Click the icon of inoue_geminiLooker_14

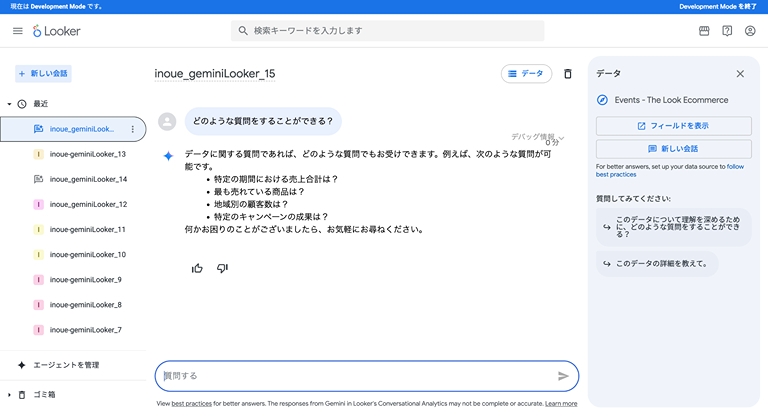click(38, 179)
